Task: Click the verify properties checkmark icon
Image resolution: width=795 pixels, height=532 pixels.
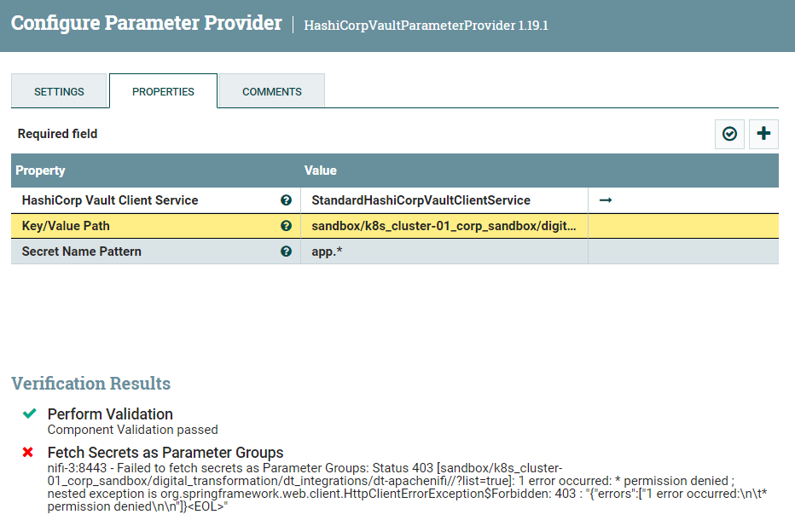Action: 729,134
